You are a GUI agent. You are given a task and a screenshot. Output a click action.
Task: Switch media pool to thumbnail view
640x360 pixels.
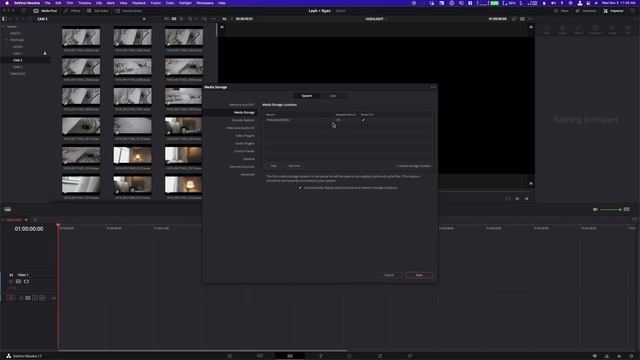tap(174, 19)
